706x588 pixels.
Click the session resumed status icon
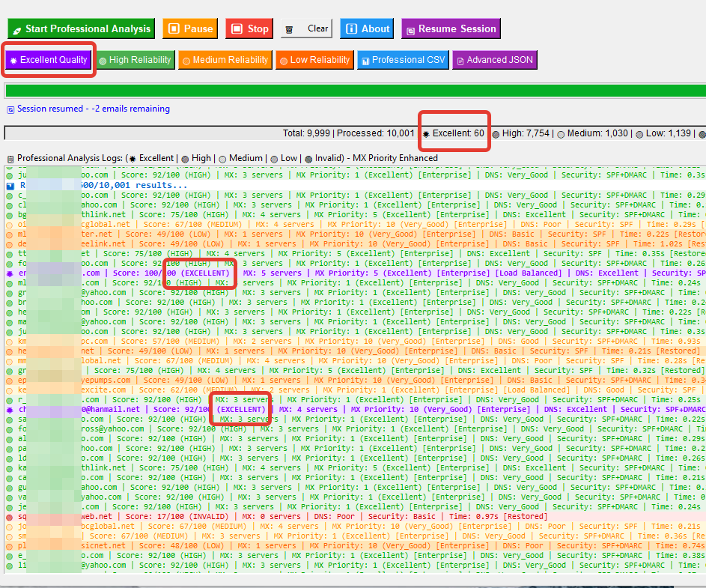tap(10, 109)
